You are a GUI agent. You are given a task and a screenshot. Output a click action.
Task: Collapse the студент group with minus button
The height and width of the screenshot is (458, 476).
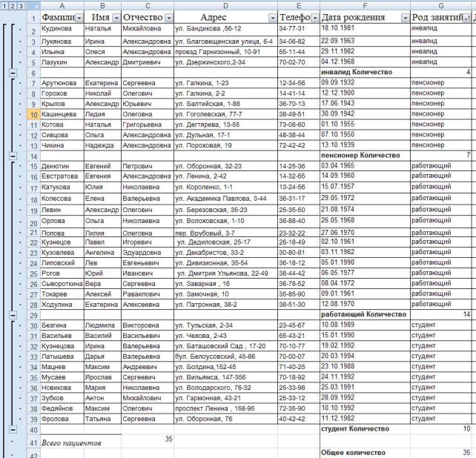pos(13,430)
